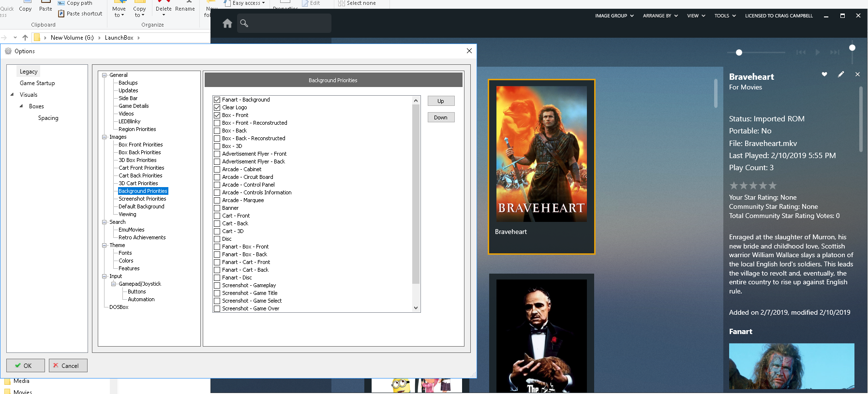868x394 pixels.
Task: Click Copy path in Explorer ribbon
Action: click(75, 3)
